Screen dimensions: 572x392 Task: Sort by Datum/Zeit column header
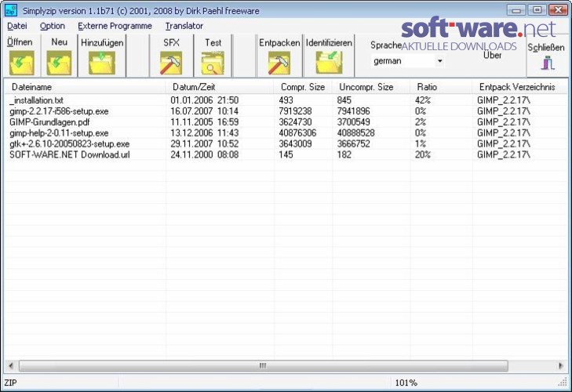(220, 87)
